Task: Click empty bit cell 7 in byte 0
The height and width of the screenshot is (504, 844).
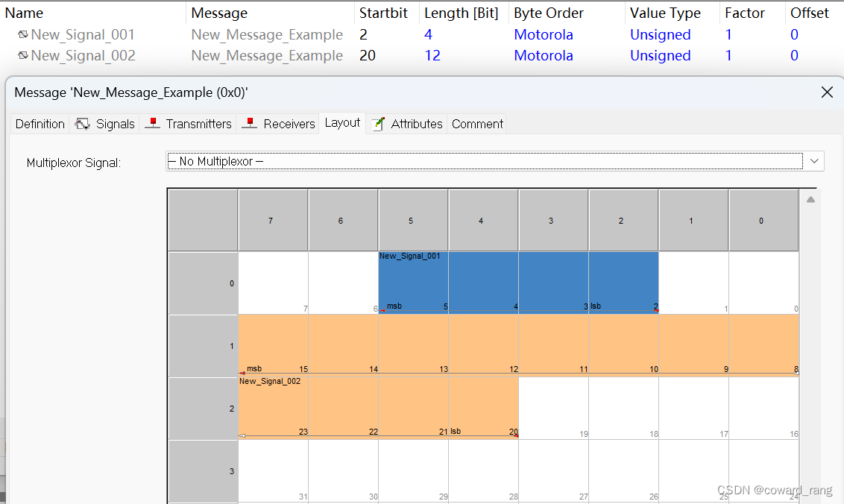Action: (274, 283)
